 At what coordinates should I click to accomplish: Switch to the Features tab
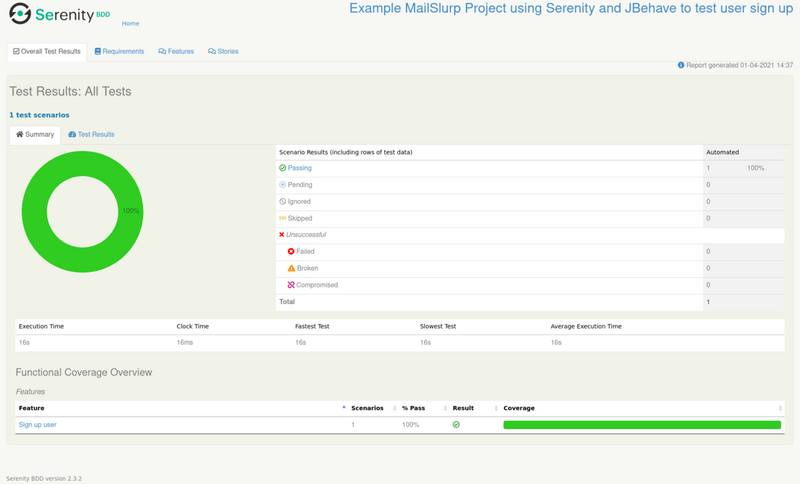[x=176, y=51]
